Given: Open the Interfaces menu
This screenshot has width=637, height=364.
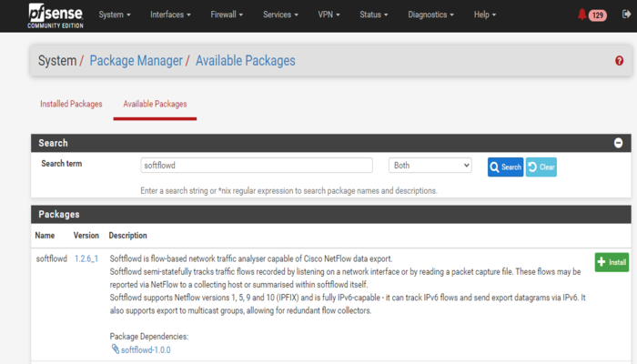Looking at the screenshot, I should pos(170,15).
